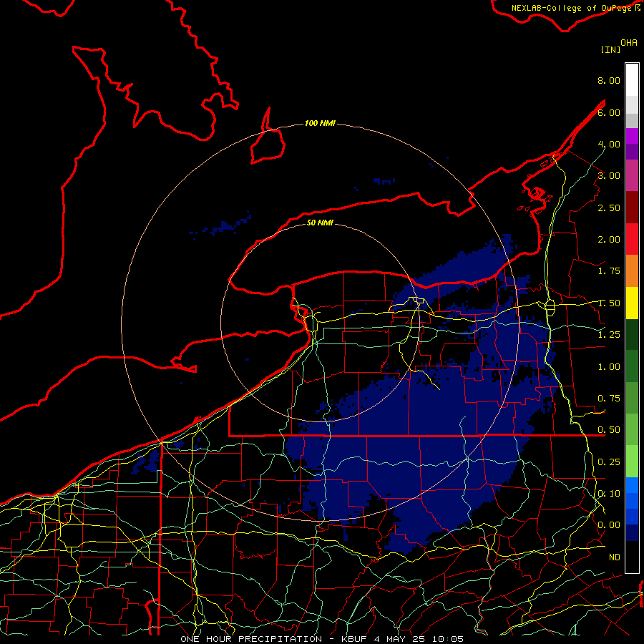Select the bright red swatch beside 2.00

632,239
